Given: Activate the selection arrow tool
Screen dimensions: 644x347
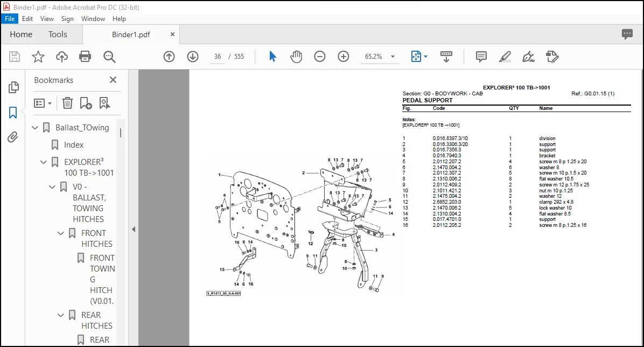Looking at the screenshot, I should tap(272, 57).
